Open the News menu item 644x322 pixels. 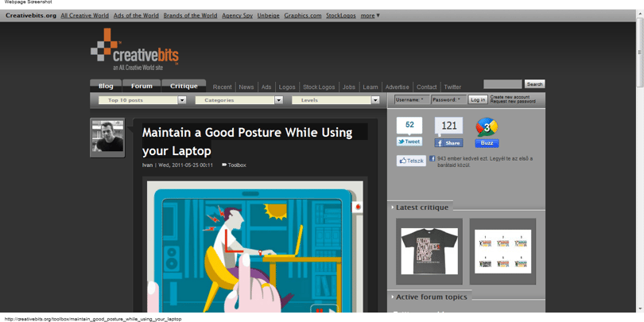coord(246,87)
